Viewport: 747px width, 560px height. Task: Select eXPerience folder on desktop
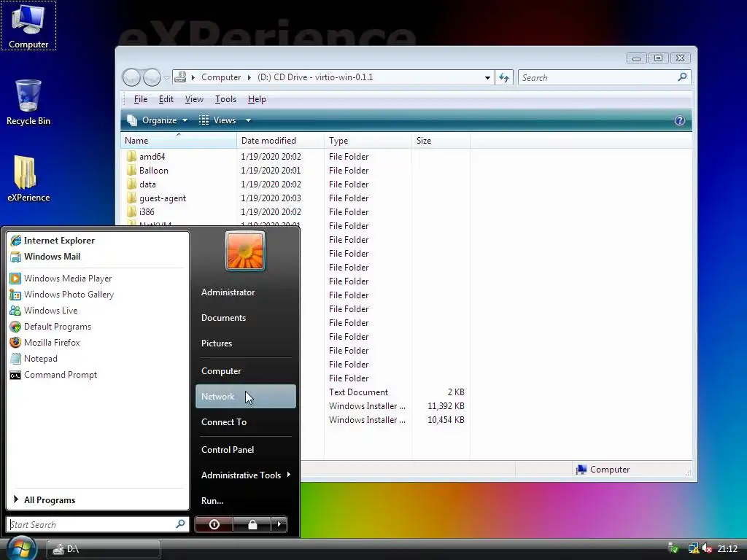pyautogui.click(x=28, y=179)
